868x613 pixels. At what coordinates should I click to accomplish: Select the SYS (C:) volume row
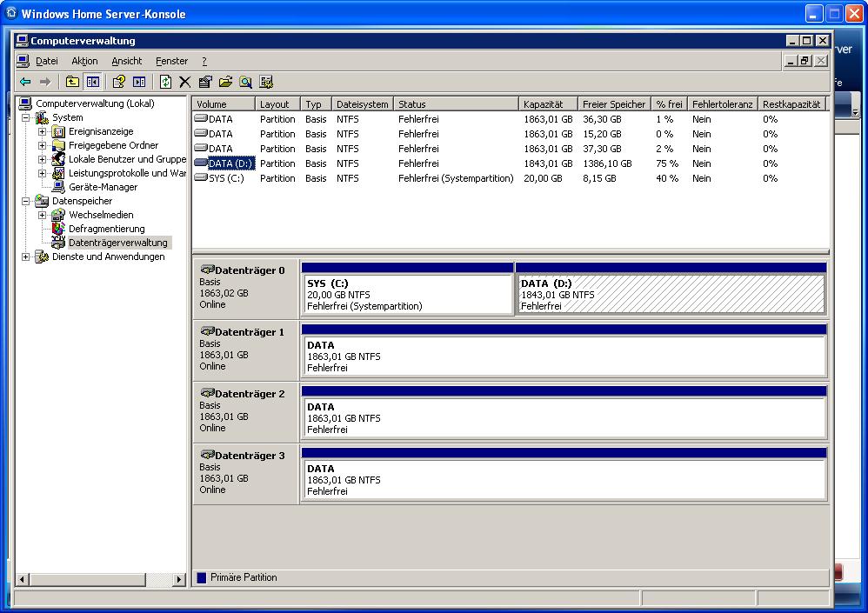[511, 179]
